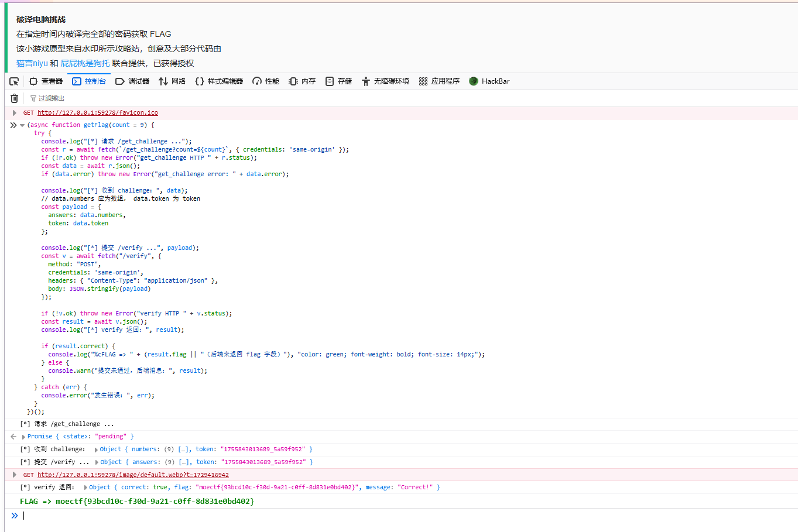Open the 样式编辑器 style editor panel

219,81
